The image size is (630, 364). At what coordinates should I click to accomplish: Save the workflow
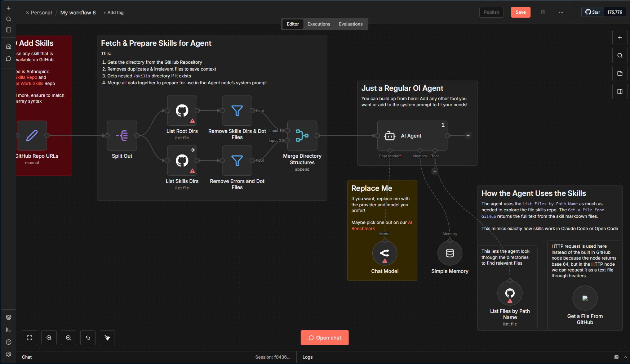(x=520, y=12)
